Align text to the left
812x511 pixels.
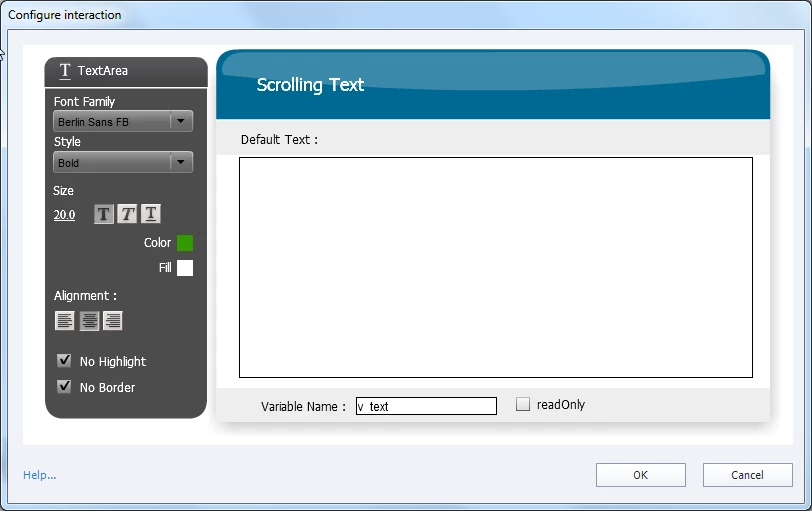point(65,320)
